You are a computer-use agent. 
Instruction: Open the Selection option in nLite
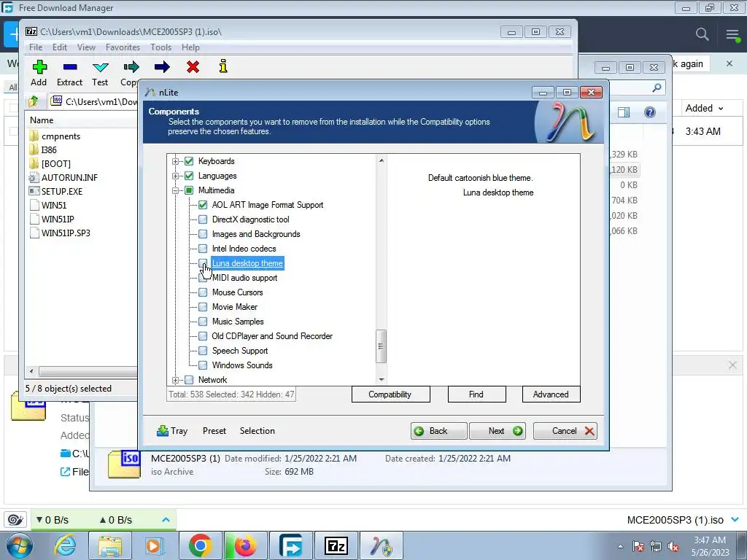coord(258,431)
